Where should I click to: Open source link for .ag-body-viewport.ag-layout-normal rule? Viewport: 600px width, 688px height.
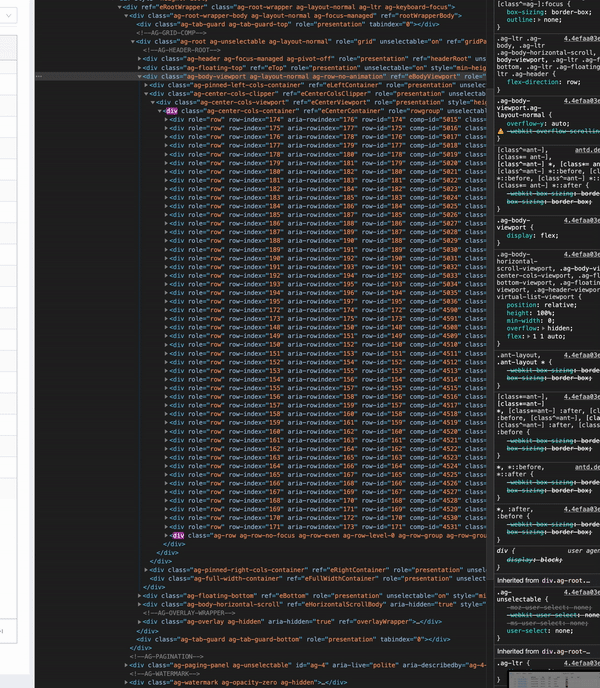click(x=582, y=101)
